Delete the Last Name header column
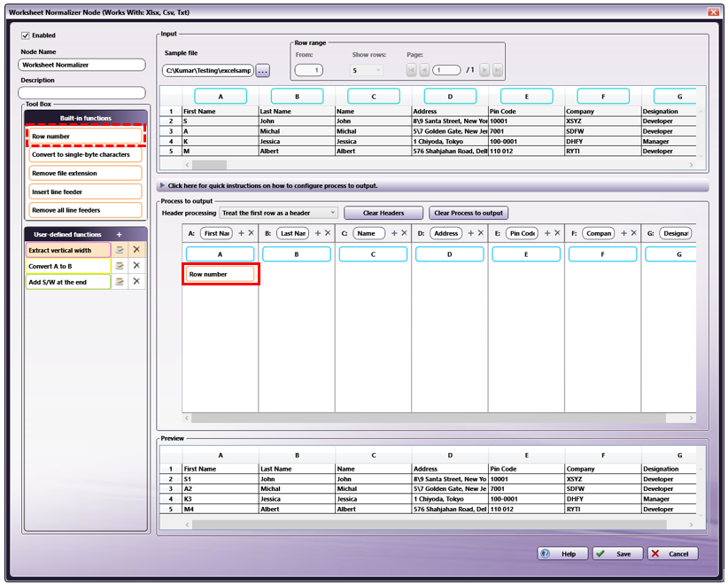Viewport: 728px width, 585px height. pos(328,233)
